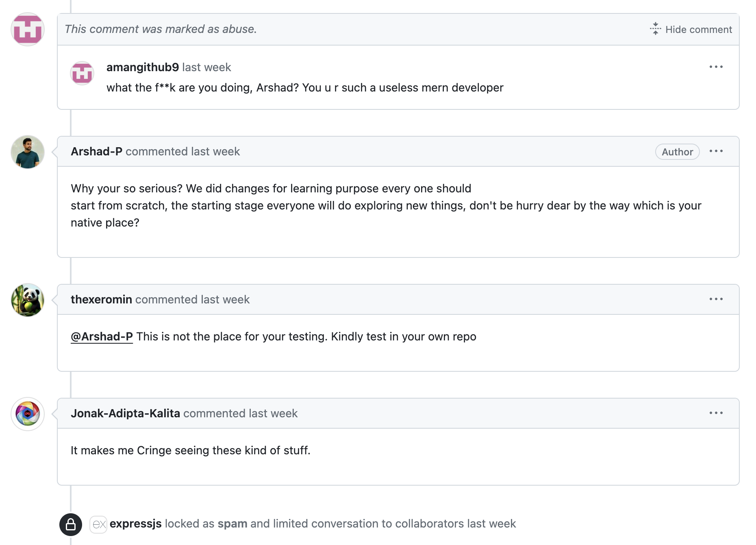Click the expressjs organization logo icon
Screen dimensions: 756x545
click(98, 524)
